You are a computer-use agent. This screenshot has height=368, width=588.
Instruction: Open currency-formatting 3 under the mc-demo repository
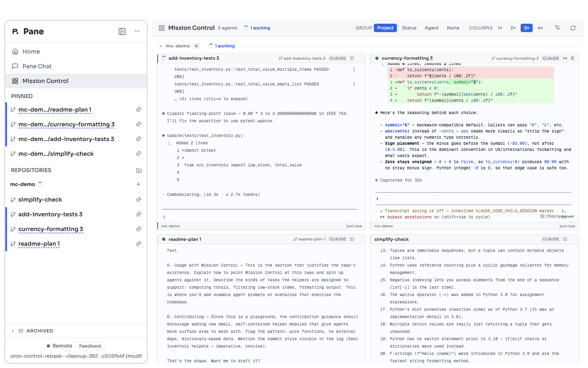tap(51, 229)
